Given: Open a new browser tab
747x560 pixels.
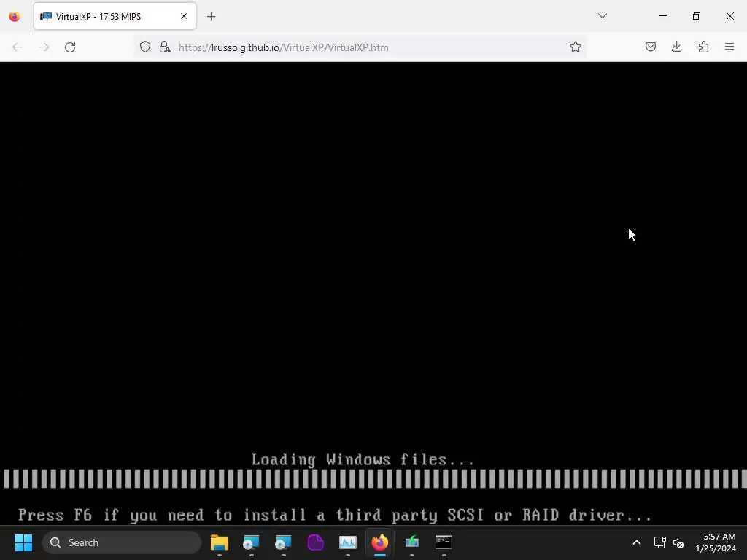Looking at the screenshot, I should click(212, 17).
